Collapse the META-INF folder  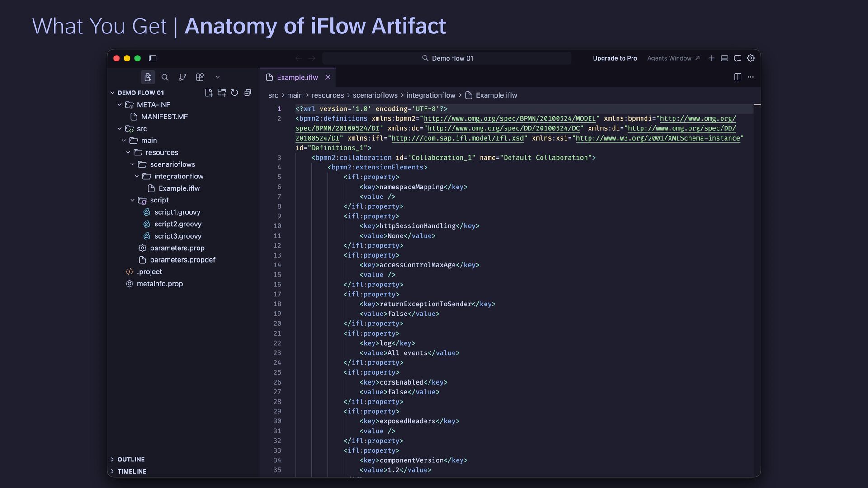[119, 105]
